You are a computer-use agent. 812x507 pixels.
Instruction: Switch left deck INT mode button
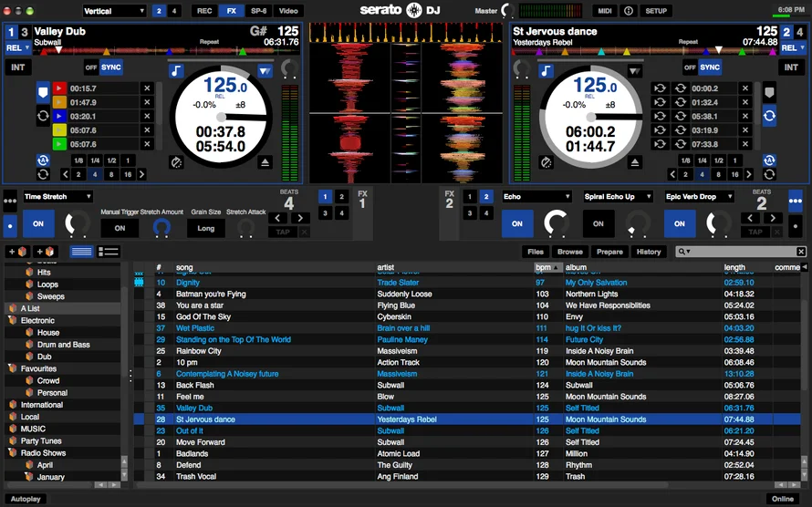tap(18, 67)
